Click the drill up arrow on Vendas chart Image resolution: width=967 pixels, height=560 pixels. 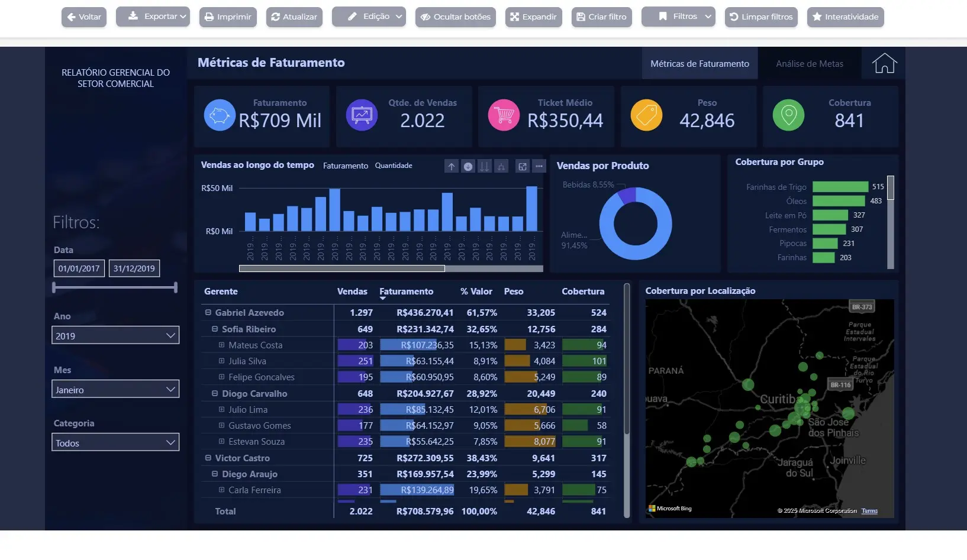pyautogui.click(x=452, y=166)
